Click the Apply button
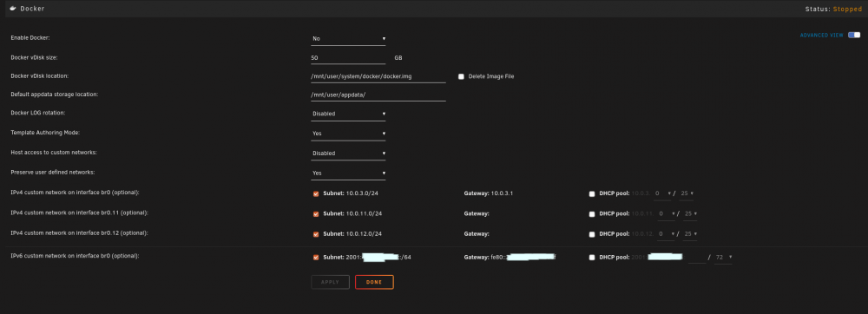 coord(330,282)
